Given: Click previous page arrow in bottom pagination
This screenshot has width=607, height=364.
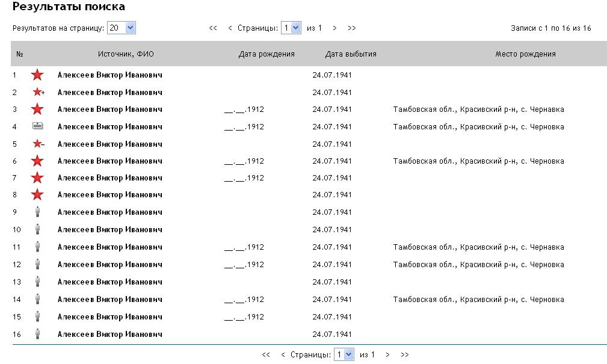Looking at the screenshot, I should click(283, 355).
